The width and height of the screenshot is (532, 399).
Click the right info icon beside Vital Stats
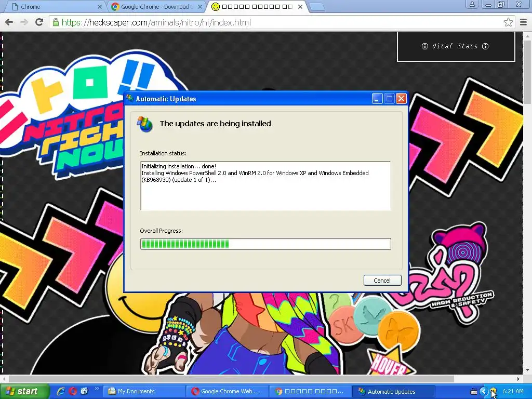485,46
